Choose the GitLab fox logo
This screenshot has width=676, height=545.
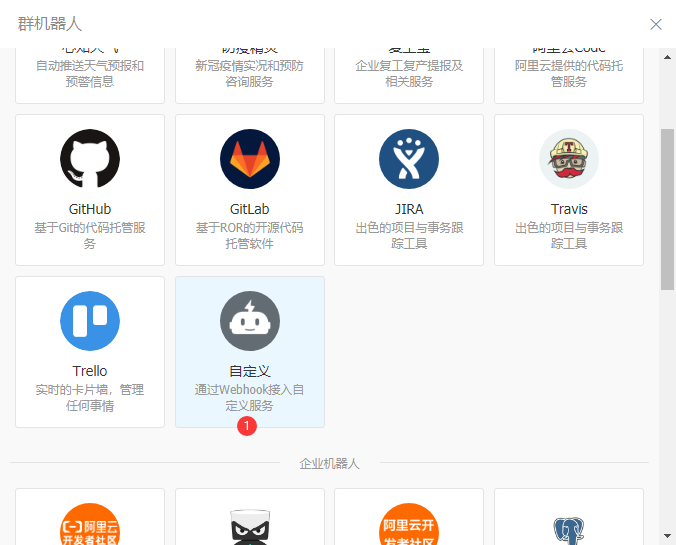[x=250, y=159]
